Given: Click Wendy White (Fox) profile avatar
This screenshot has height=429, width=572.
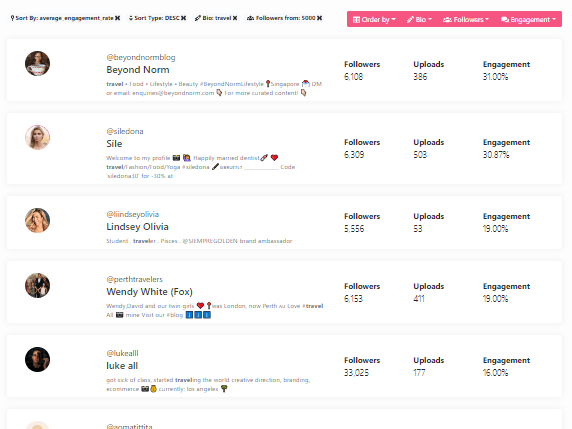Looking at the screenshot, I should 37,285.
